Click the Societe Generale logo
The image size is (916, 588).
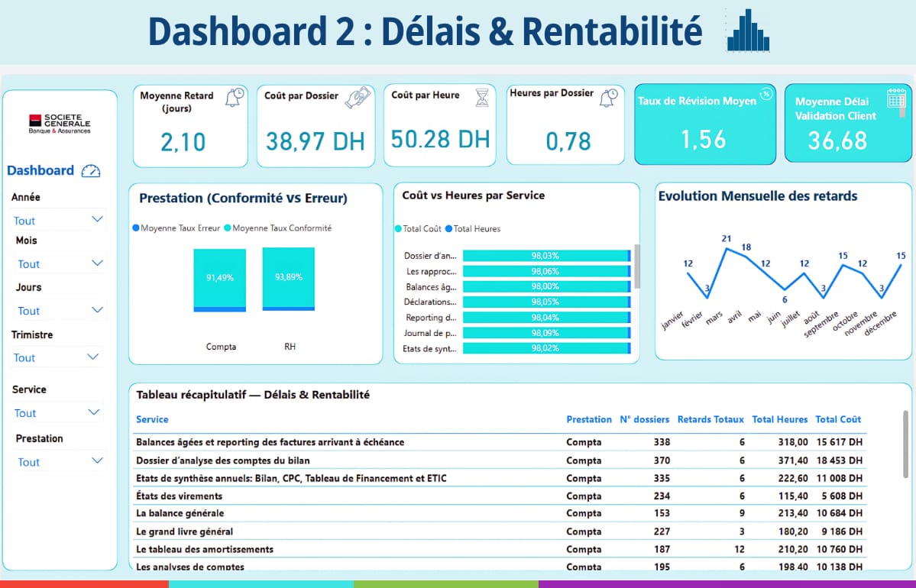pyautogui.click(x=60, y=124)
